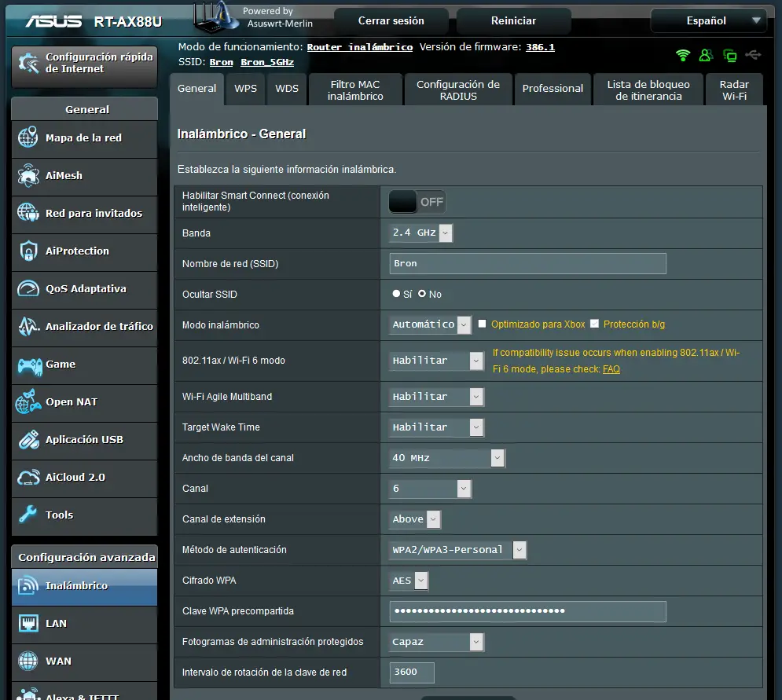
Task: Toggle the Smart Connect OFF switch
Action: coord(417,202)
